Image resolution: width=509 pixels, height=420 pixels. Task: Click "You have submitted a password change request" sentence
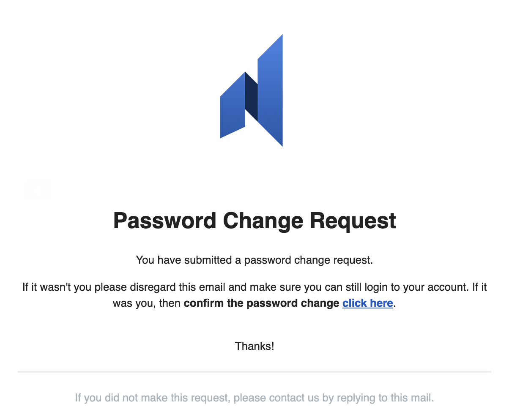(254, 260)
